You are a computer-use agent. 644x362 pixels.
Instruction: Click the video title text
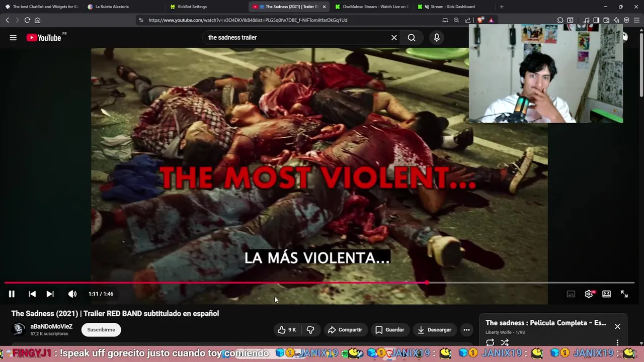pyautogui.click(x=115, y=313)
